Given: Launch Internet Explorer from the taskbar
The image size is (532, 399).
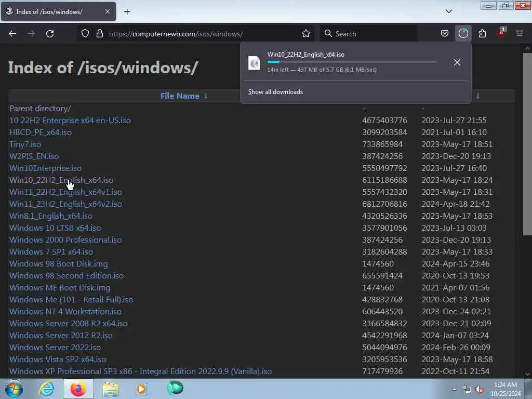Looking at the screenshot, I should (46, 389).
